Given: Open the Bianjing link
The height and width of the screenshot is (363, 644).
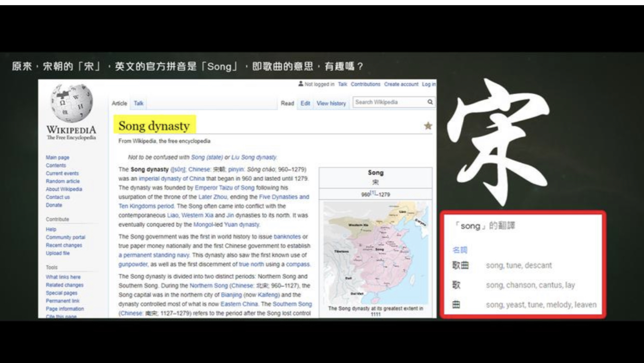Looking at the screenshot, I should tap(231, 294).
